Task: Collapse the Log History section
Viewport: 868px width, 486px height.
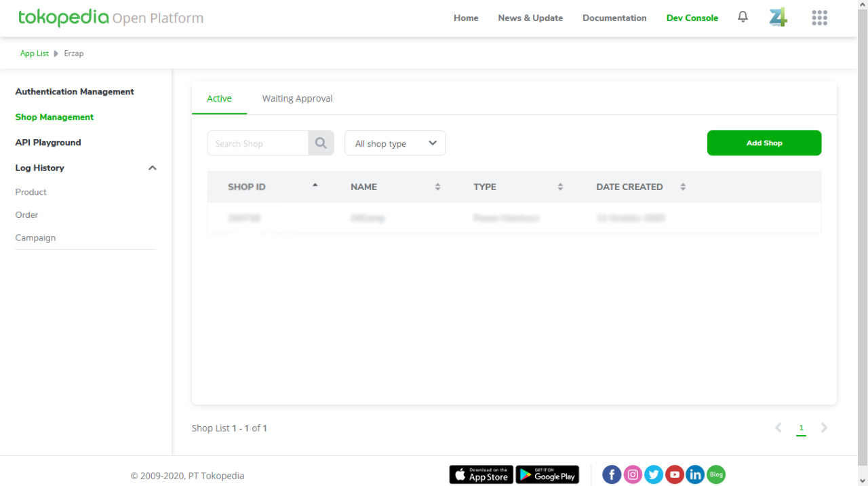Action: coord(153,168)
